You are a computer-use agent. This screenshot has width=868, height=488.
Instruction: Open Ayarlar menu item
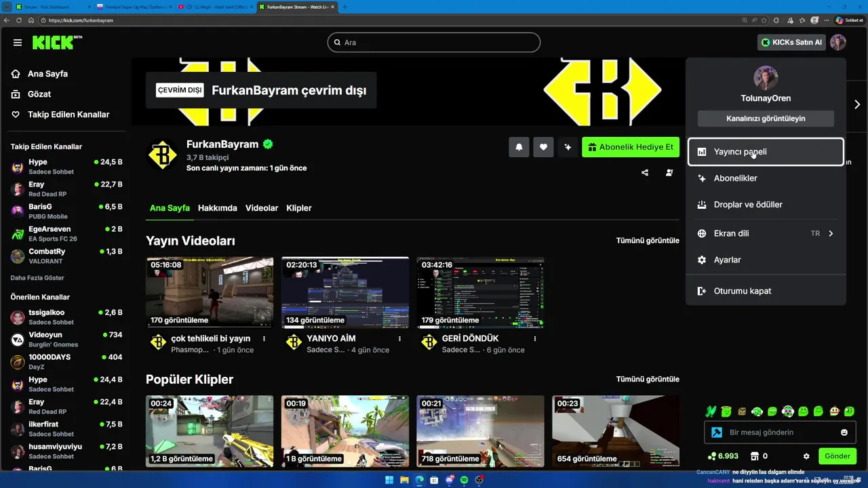pos(766,260)
